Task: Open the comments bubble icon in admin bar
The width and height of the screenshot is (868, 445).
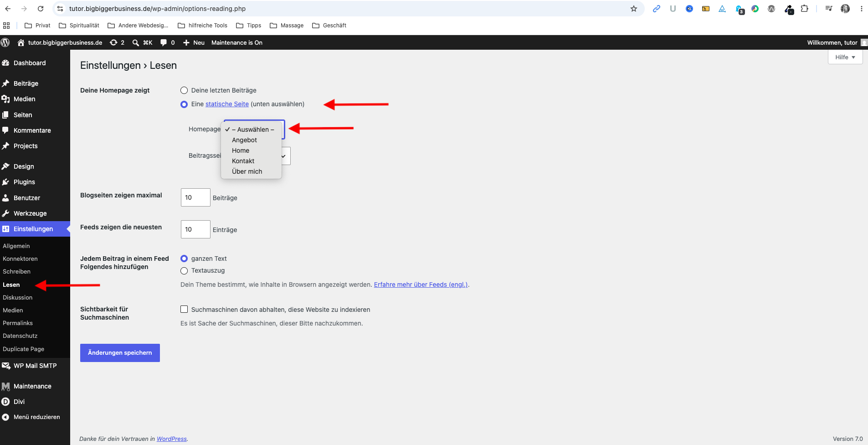Action: pos(164,42)
